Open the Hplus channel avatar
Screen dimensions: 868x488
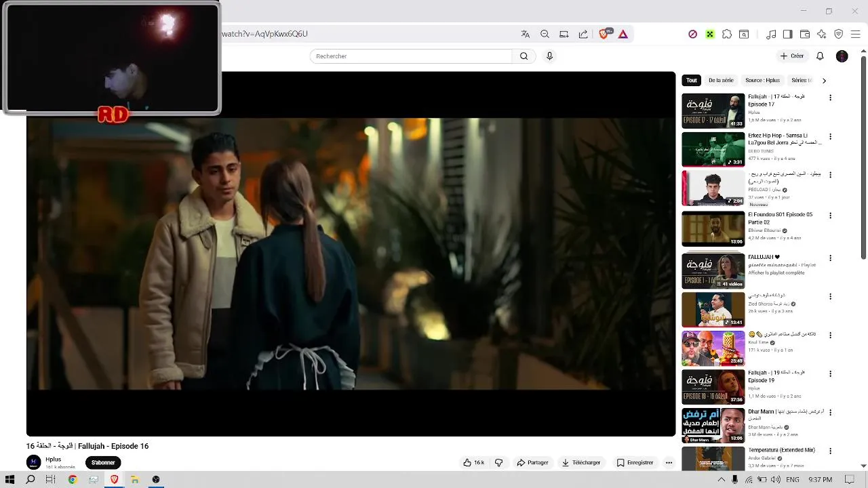[33, 462]
